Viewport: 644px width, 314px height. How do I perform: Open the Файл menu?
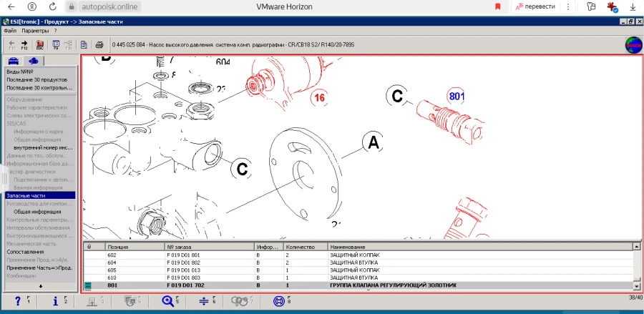tap(10, 31)
